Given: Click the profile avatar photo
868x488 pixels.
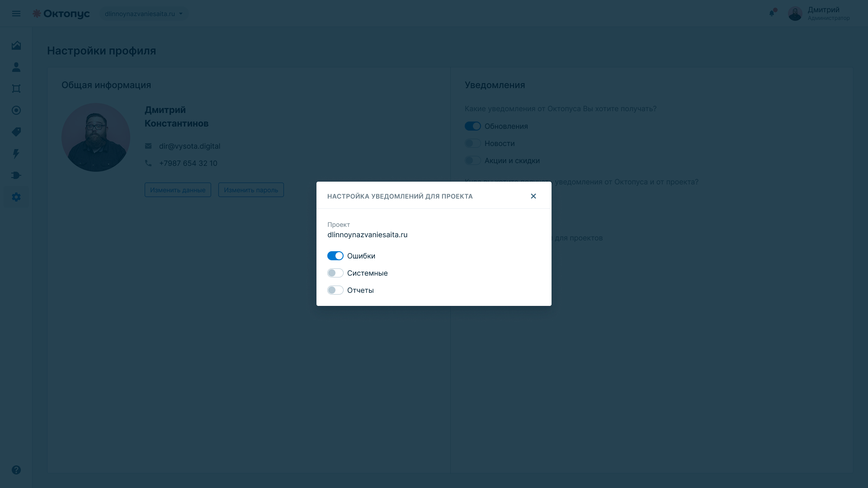Looking at the screenshot, I should pyautogui.click(x=96, y=137).
